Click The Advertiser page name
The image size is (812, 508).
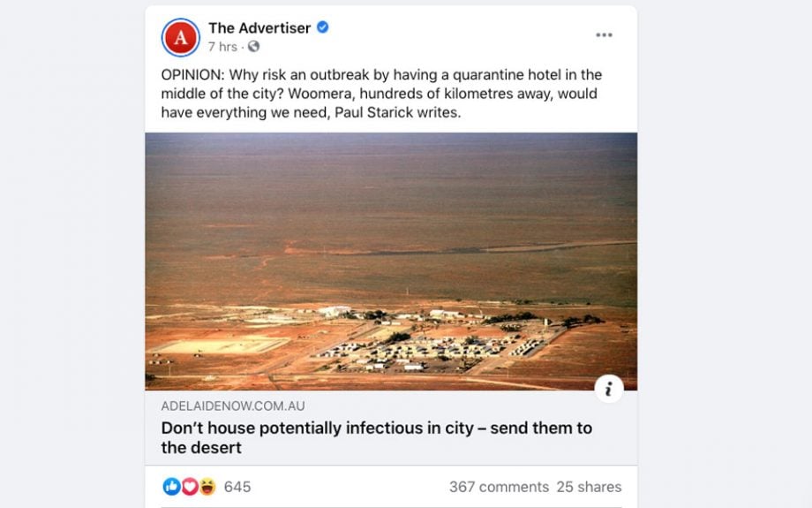point(259,28)
